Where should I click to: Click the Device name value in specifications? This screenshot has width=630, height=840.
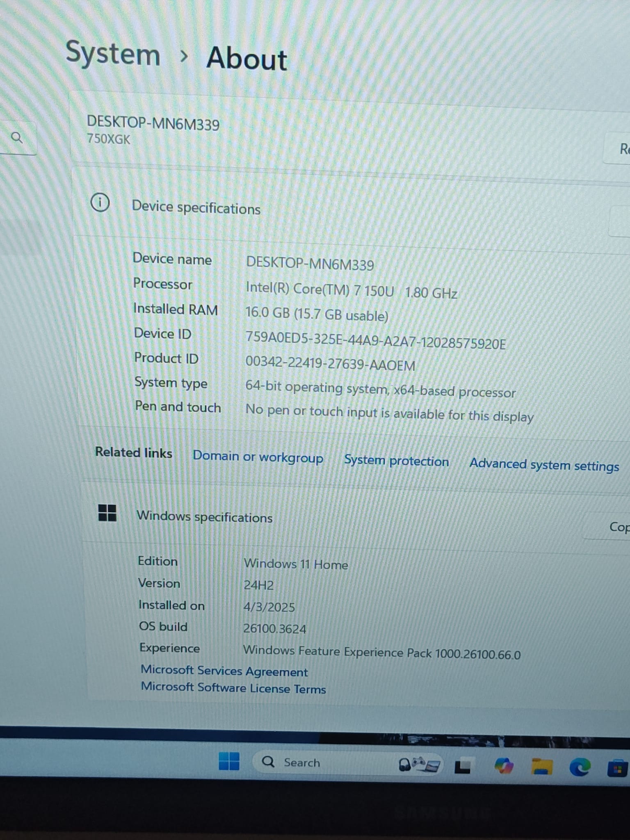310,263
